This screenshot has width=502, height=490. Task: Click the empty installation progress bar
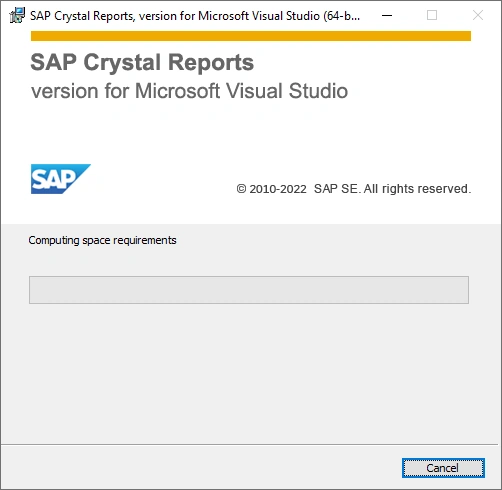coord(249,290)
